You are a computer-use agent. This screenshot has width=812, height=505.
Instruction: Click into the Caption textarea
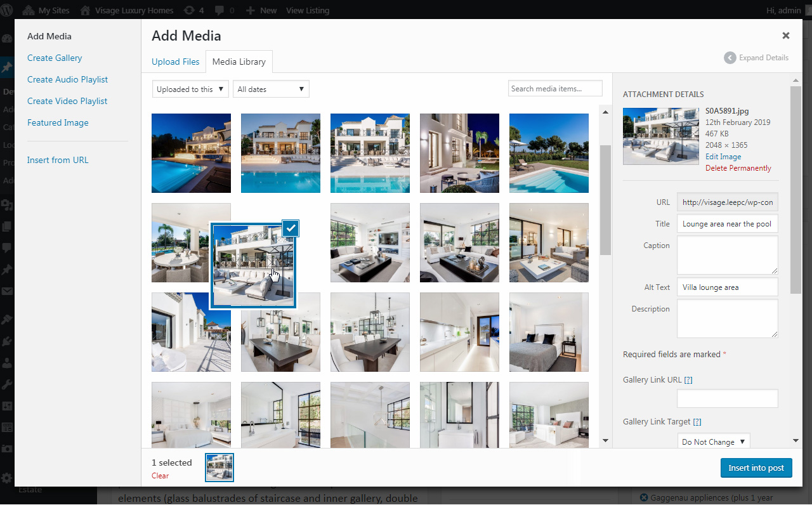point(728,255)
